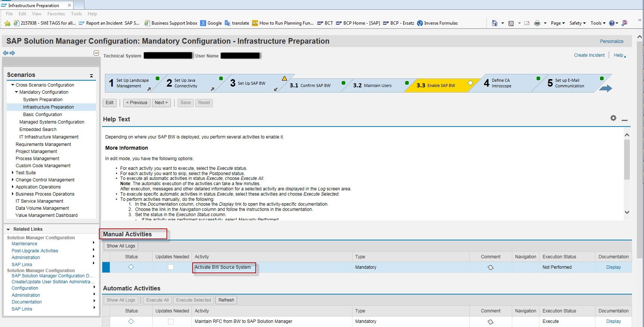Click the page scrollbar up arrow
This screenshot has height=327, width=644.
640,37
